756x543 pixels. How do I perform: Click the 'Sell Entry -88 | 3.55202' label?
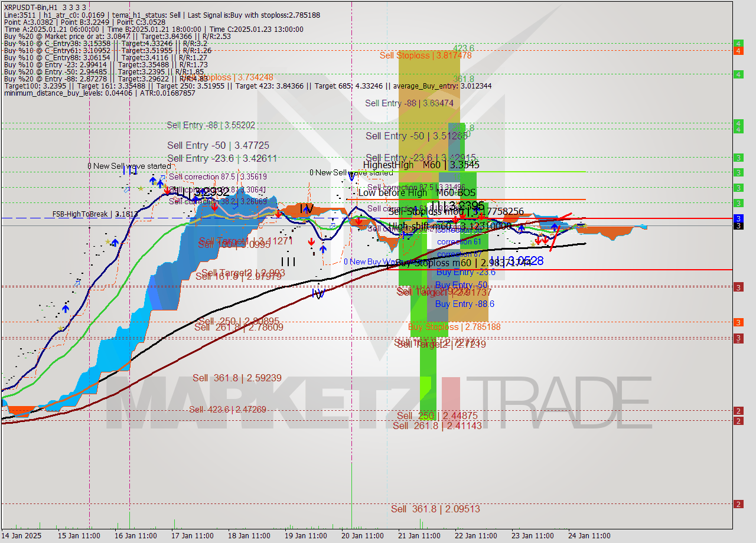[211, 125]
